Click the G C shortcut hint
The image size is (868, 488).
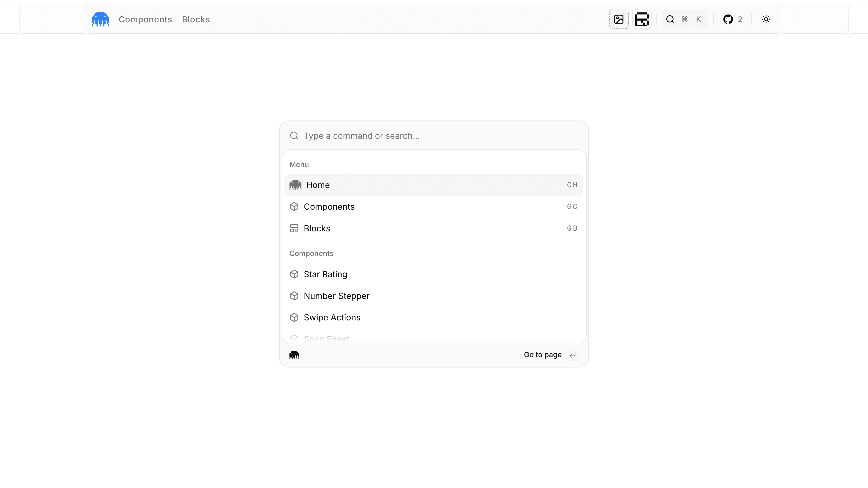point(572,206)
